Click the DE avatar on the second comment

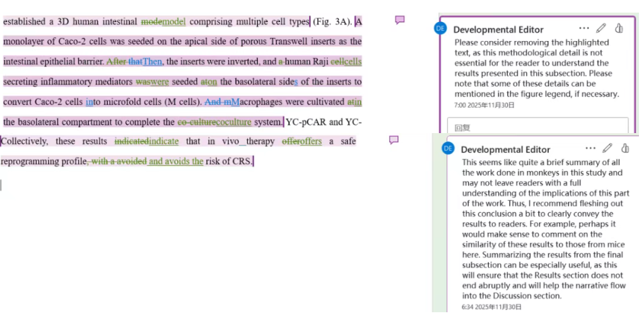pyautogui.click(x=448, y=148)
